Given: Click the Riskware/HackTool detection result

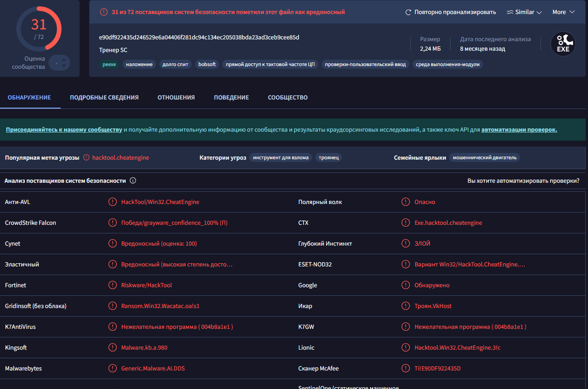Looking at the screenshot, I should point(147,285).
